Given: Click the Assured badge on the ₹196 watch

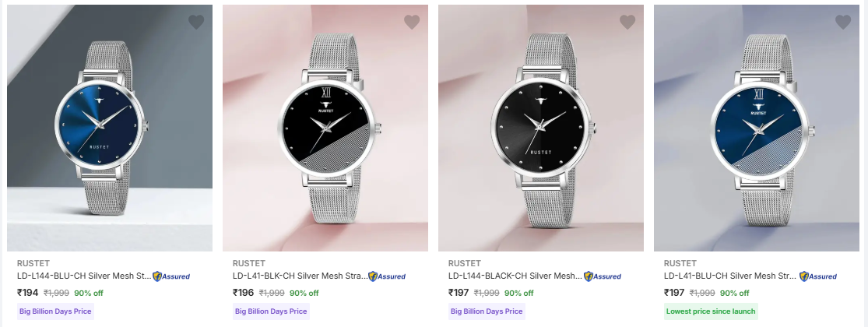Looking at the screenshot, I should click(387, 276).
